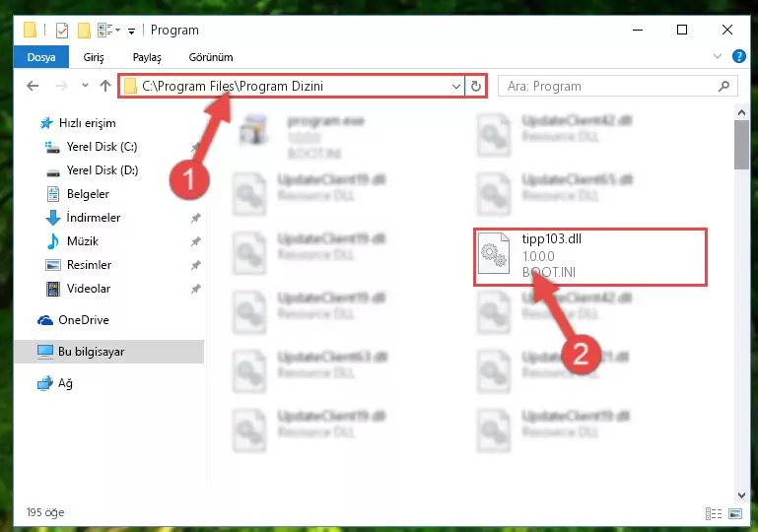
Task: Minimize the Program window
Action: tap(638, 30)
